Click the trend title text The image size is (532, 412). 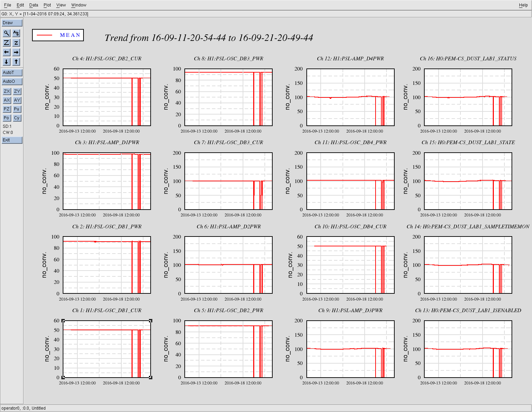[209, 38]
